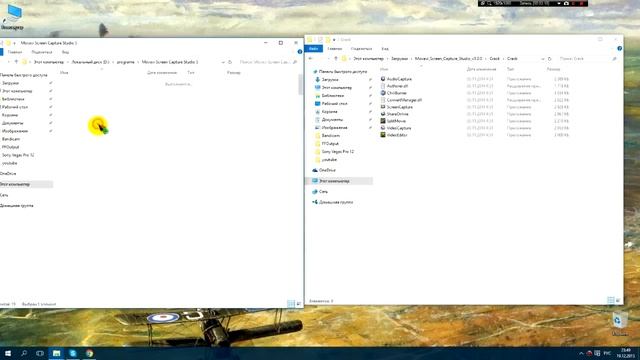Focus the search box in Movavi window
Screen dimensions: 640x360
[x=267, y=62]
